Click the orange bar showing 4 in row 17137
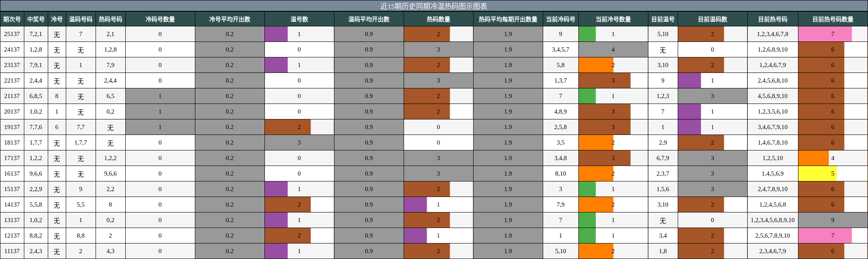Screen dimensions: 868x259 (x=814, y=158)
